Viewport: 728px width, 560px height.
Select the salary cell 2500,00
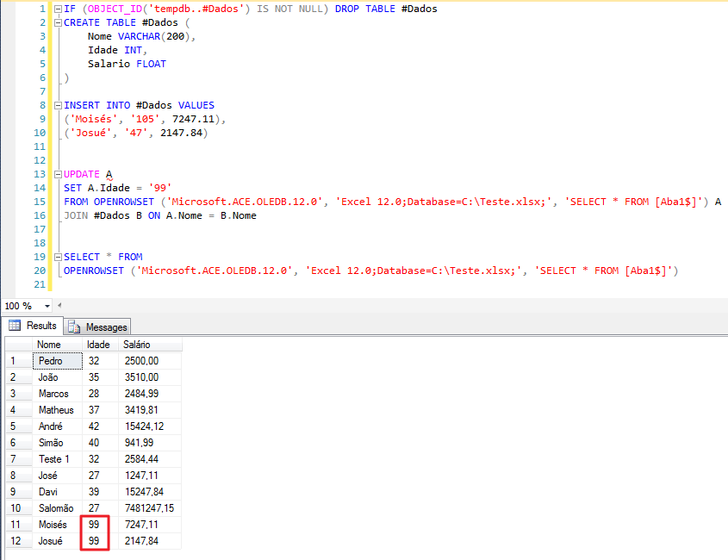pos(150,361)
